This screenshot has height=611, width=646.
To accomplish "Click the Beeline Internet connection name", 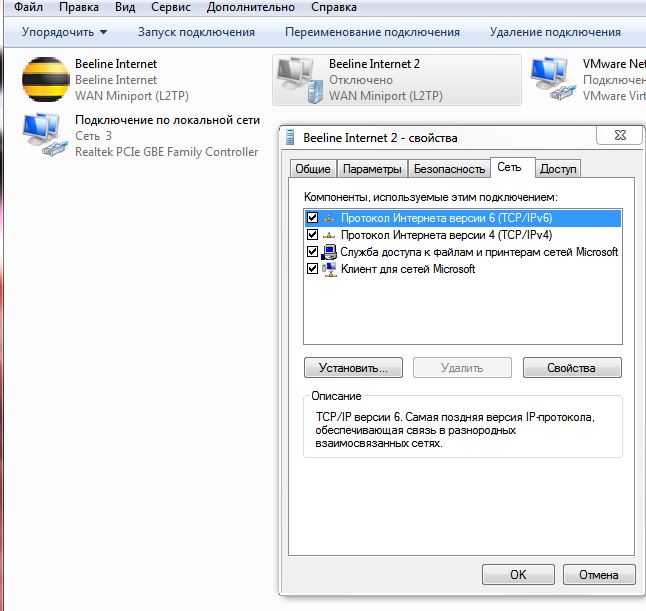I will 116,64.
